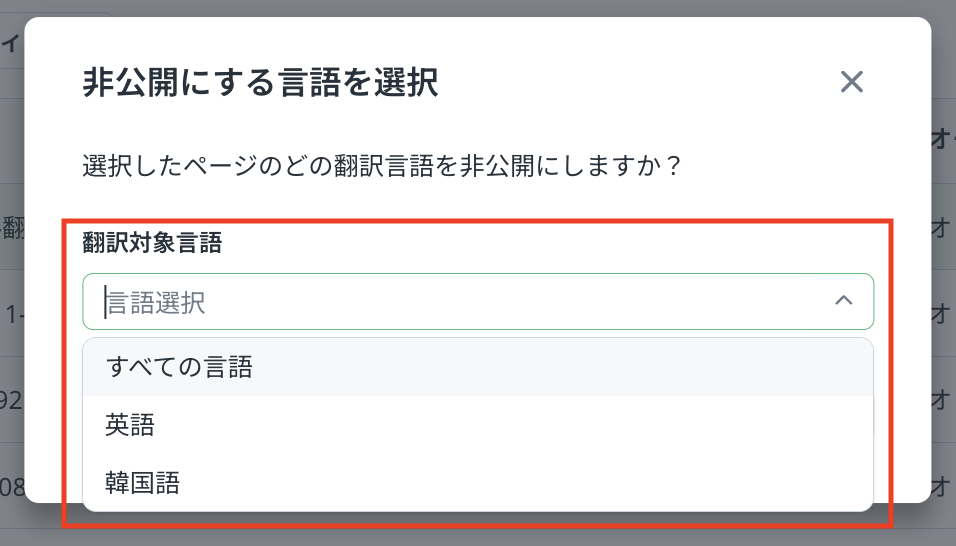This screenshot has height=546, width=956.
Task: Click the bold オ column header at right edge
Action: [x=942, y=140]
